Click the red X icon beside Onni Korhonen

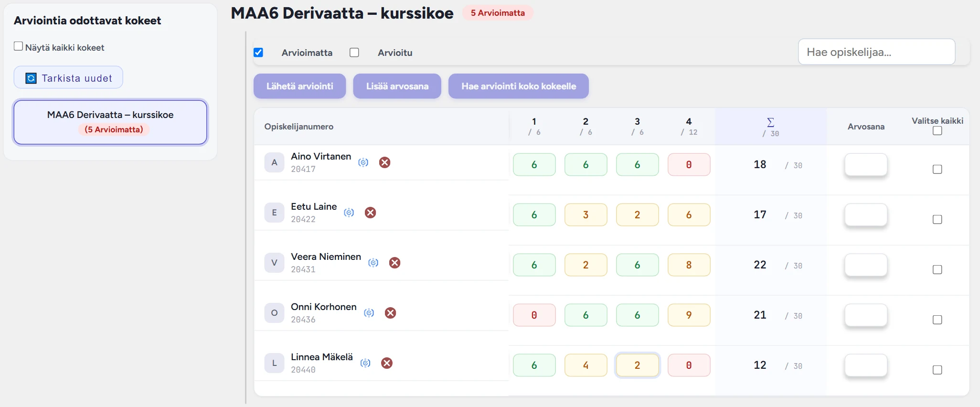click(390, 313)
